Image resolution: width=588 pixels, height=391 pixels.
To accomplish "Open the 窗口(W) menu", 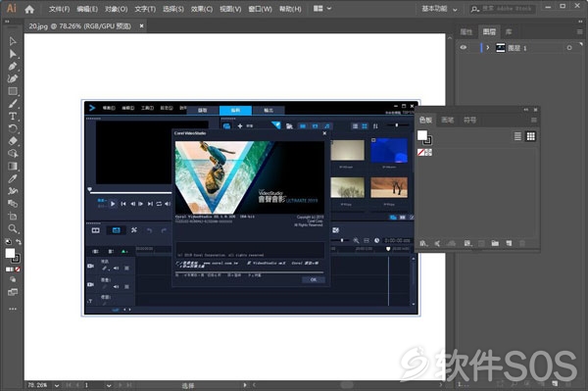I will [x=261, y=9].
